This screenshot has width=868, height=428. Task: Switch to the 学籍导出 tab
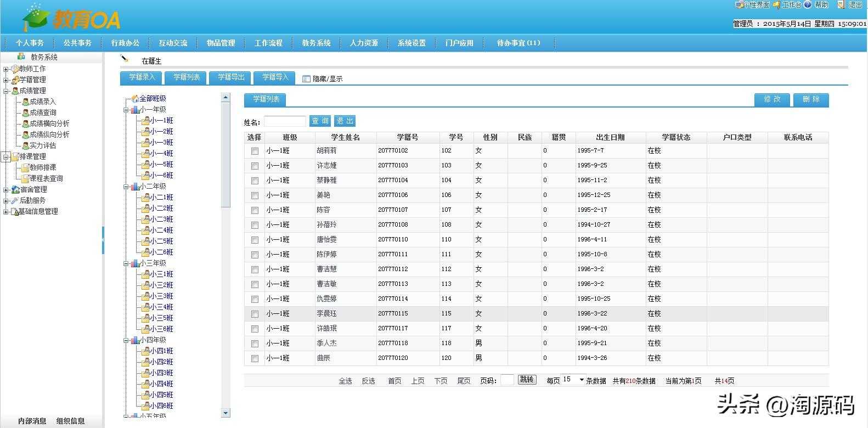coord(230,77)
